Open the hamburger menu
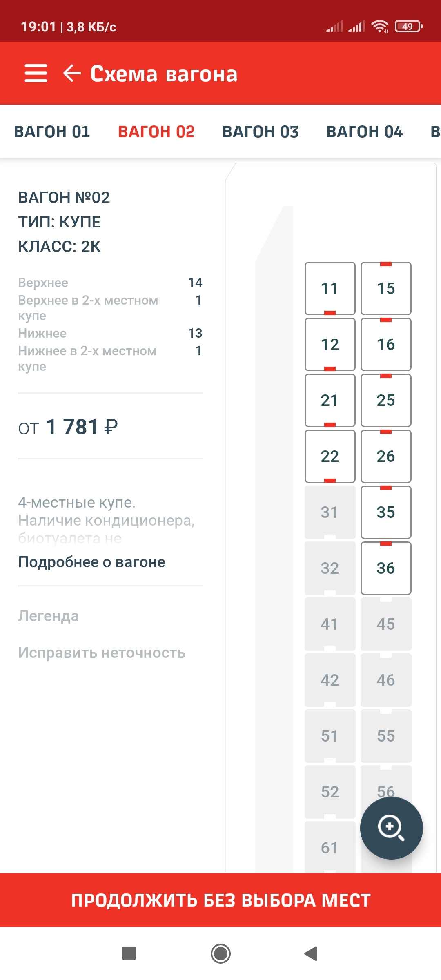The height and width of the screenshot is (980, 441). [36, 73]
